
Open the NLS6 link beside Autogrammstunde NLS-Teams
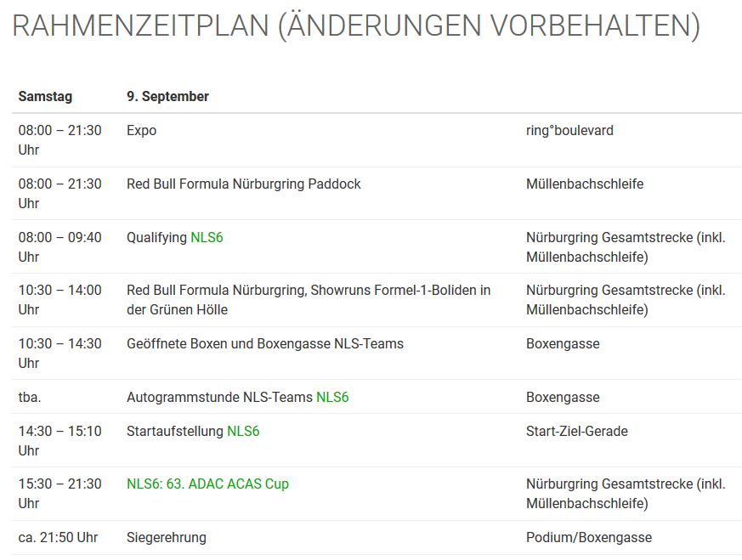[x=332, y=397]
